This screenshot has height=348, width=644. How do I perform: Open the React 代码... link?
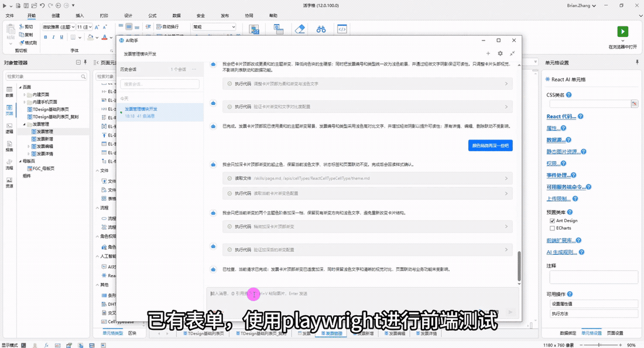[561, 116]
